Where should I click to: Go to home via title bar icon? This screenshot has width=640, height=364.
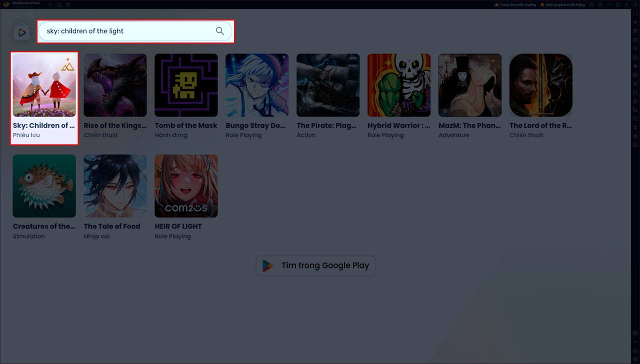point(59,4)
